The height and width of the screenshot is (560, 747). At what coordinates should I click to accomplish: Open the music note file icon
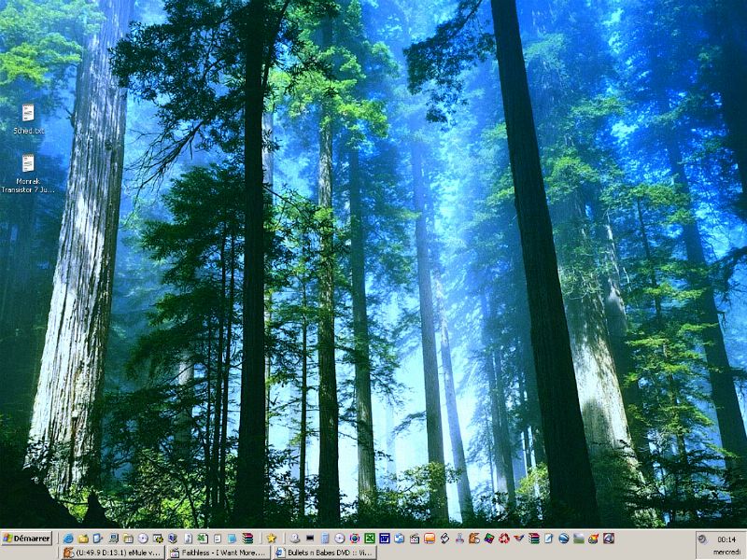(189, 539)
